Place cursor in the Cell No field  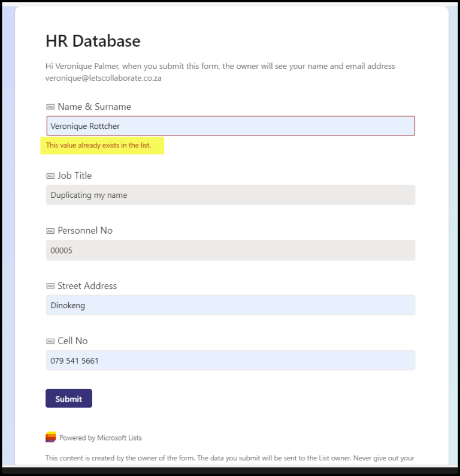[x=231, y=360]
